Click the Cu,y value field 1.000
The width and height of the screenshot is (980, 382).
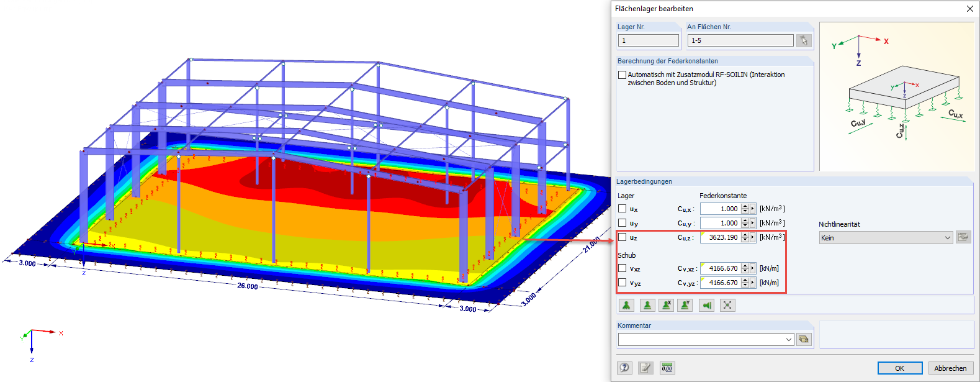[721, 223]
